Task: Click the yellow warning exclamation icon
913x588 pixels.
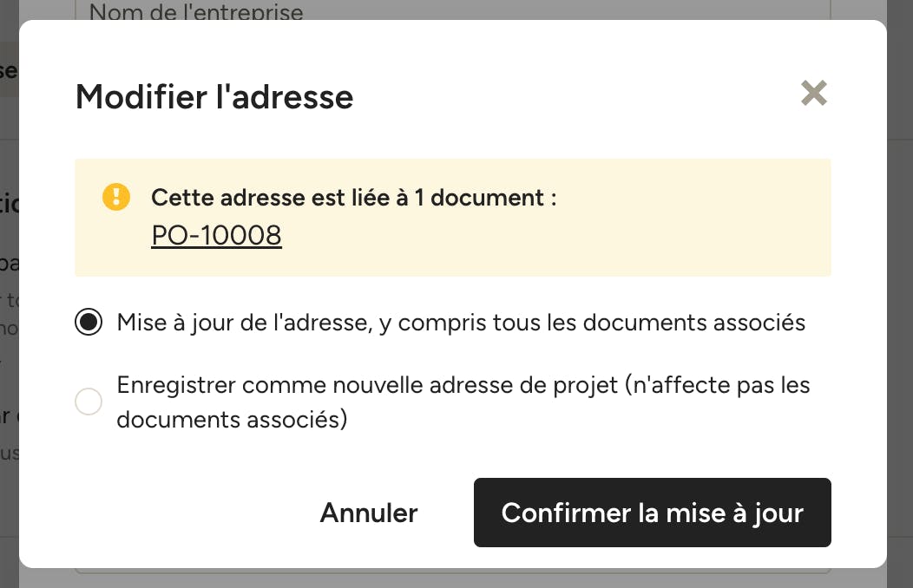Action: click(x=116, y=197)
